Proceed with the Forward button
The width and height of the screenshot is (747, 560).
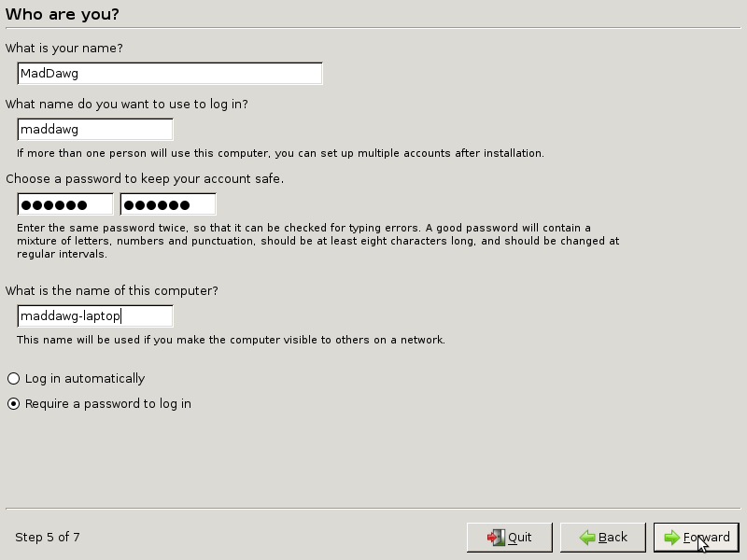(696, 538)
